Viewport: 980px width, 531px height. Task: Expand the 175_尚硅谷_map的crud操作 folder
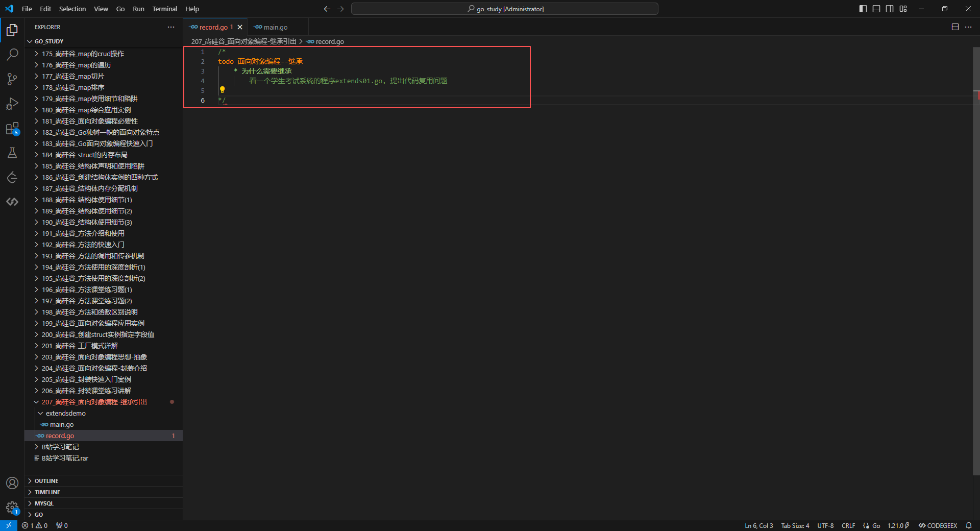(104, 54)
